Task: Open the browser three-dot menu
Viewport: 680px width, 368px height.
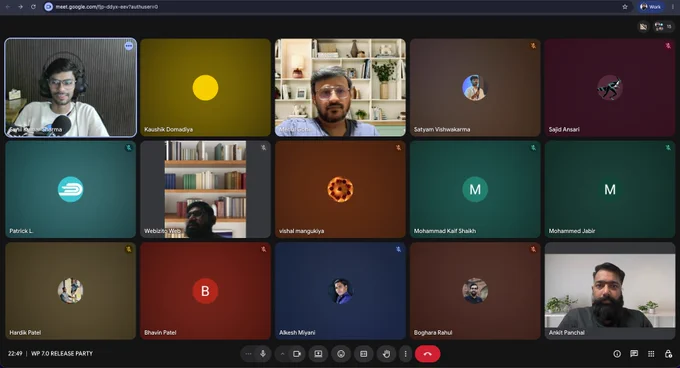Action: 673,7
